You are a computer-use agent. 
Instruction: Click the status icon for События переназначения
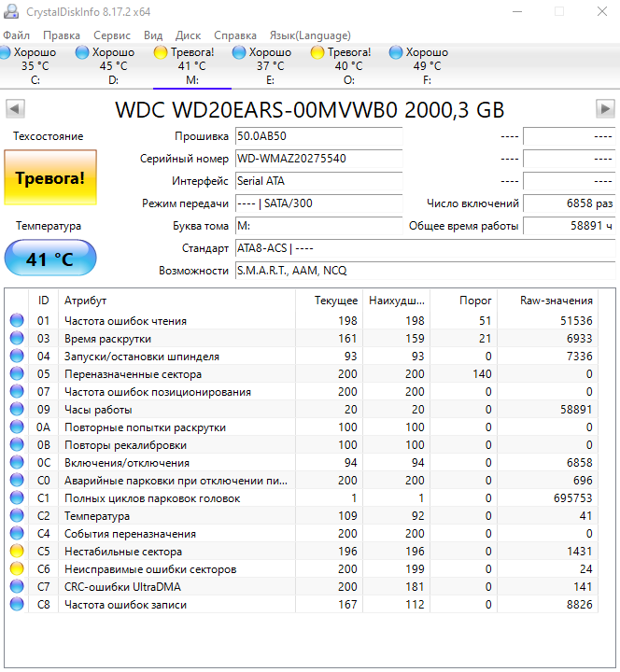click(17, 533)
